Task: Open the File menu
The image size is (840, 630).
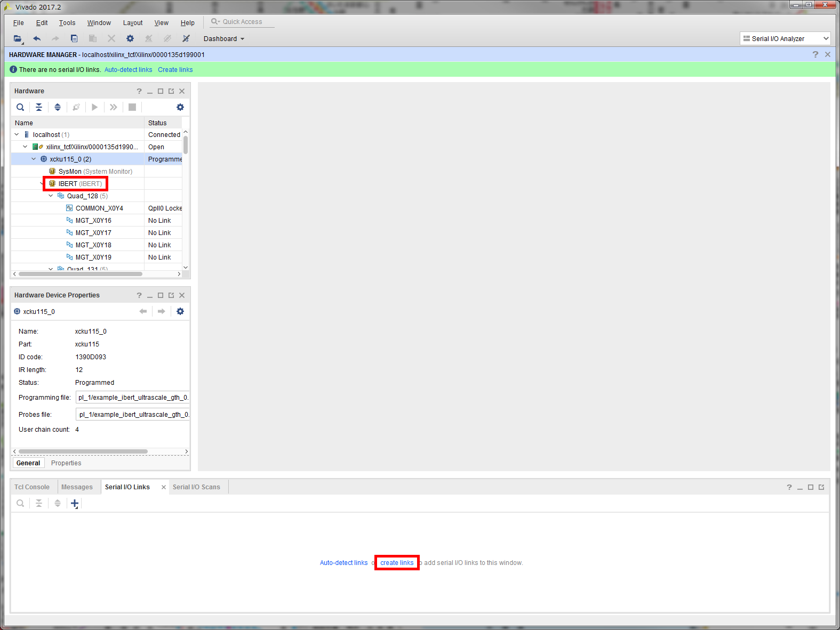Action: click(x=19, y=23)
